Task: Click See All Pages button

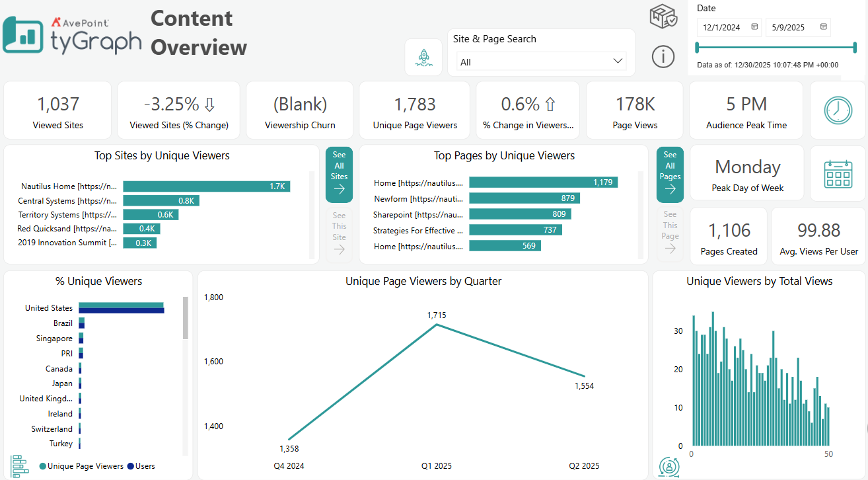Action: [670, 175]
